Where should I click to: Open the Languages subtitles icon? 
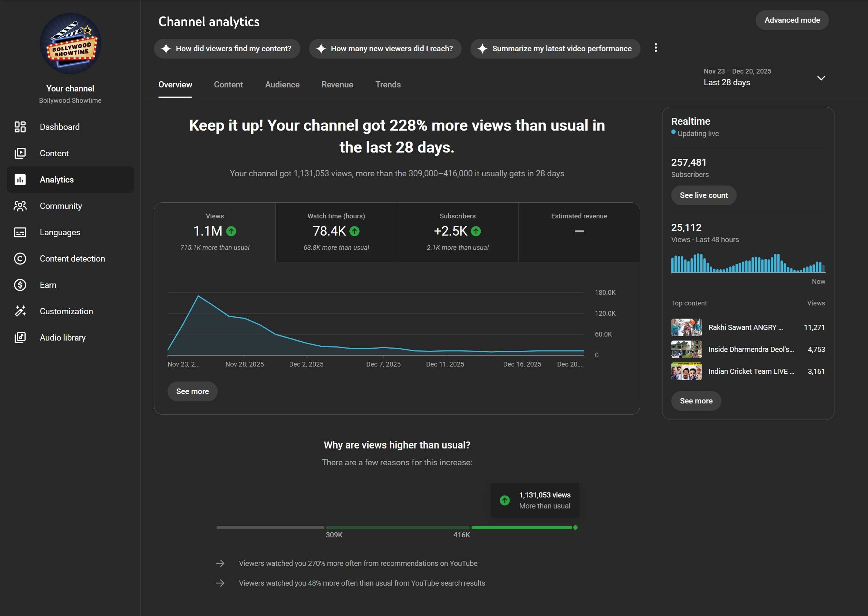[20, 232]
